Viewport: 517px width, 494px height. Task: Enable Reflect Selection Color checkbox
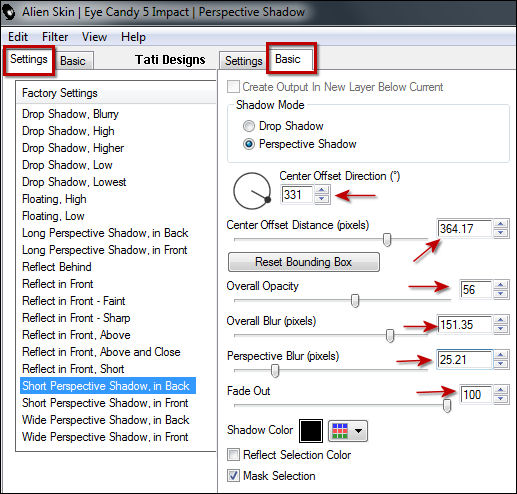tap(233, 455)
